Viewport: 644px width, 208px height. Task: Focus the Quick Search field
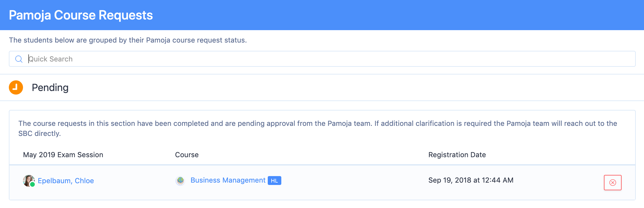(324, 59)
